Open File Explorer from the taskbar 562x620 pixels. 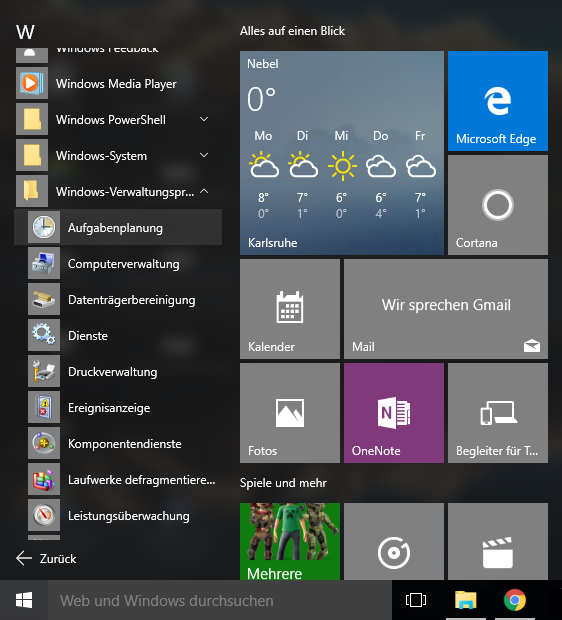click(465, 600)
